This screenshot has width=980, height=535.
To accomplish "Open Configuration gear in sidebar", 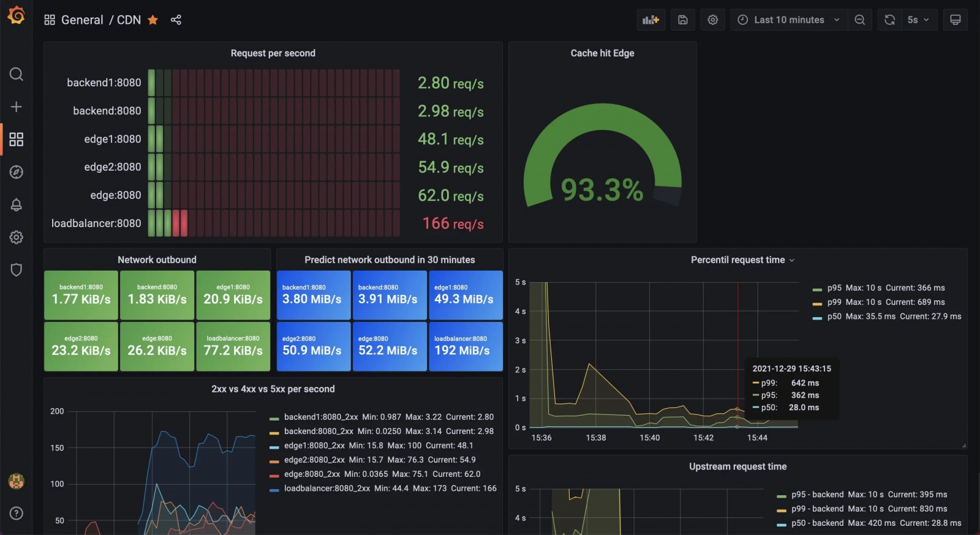I will point(17,238).
